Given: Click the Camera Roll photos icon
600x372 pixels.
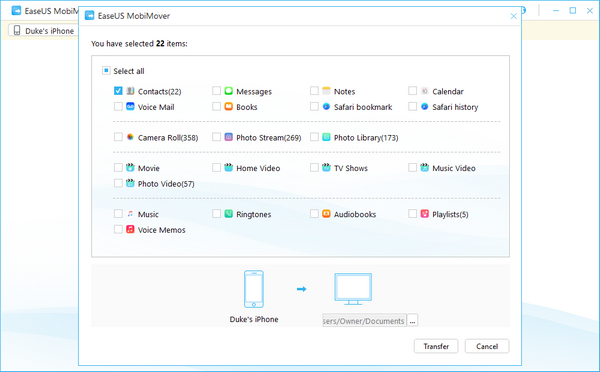Looking at the screenshot, I should click(x=130, y=137).
